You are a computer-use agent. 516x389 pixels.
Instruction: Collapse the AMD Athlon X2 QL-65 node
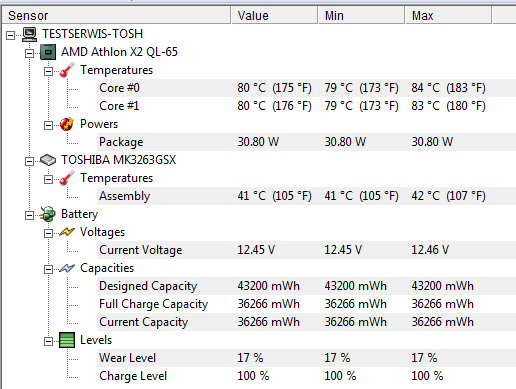point(29,53)
